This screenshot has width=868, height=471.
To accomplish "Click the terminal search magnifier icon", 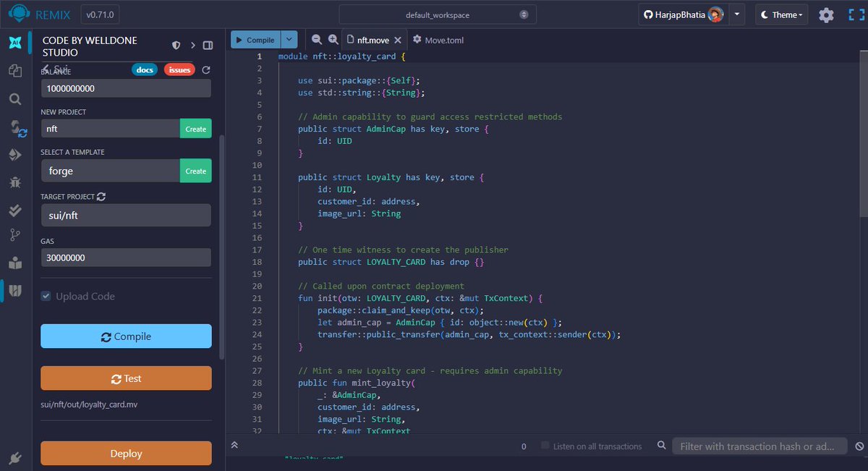I will 661,446.
